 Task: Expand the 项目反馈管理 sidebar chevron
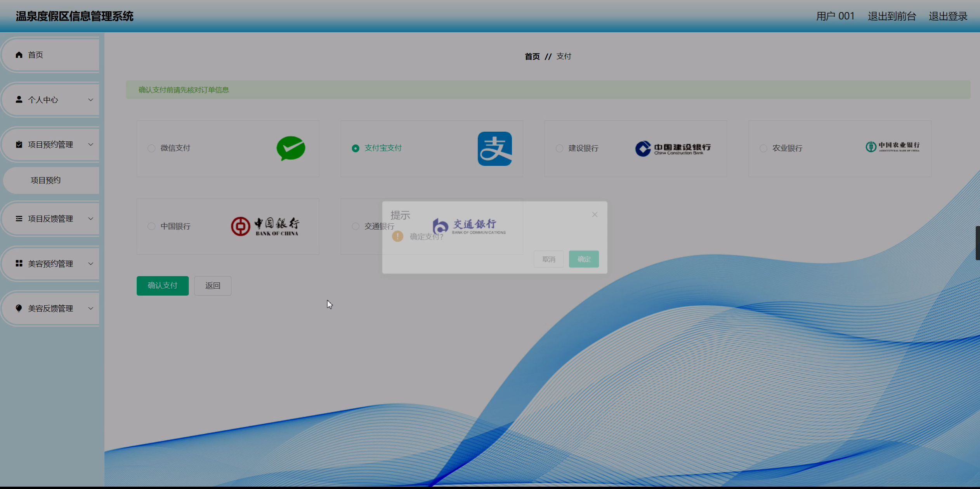90,219
